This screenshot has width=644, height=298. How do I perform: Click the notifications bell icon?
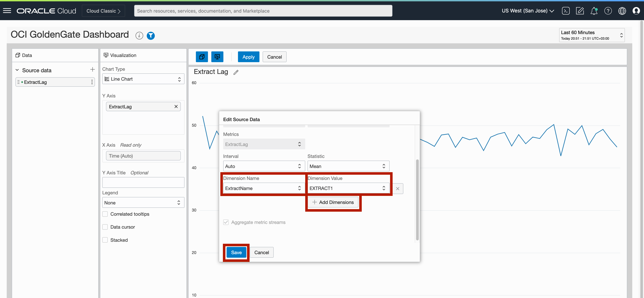point(594,11)
